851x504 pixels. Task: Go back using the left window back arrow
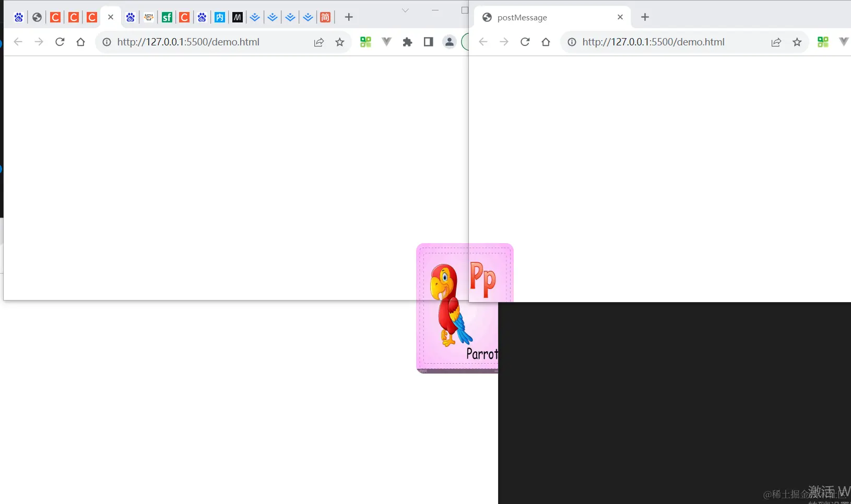tap(18, 42)
